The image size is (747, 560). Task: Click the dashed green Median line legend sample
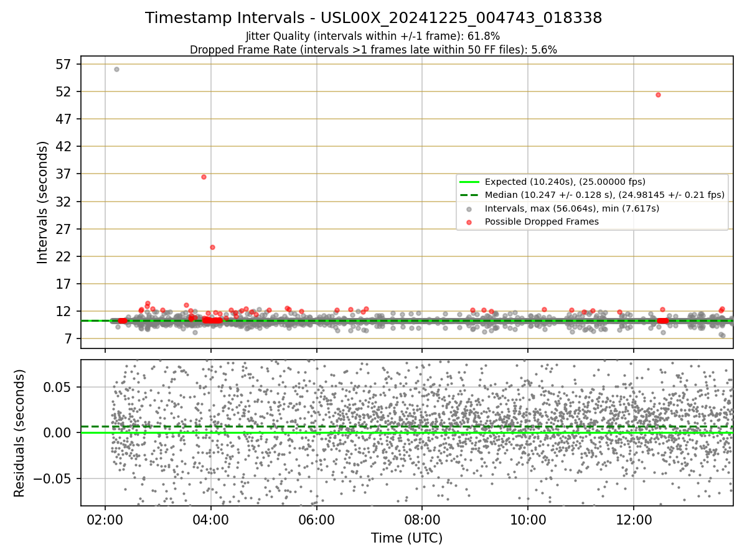click(469, 195)
